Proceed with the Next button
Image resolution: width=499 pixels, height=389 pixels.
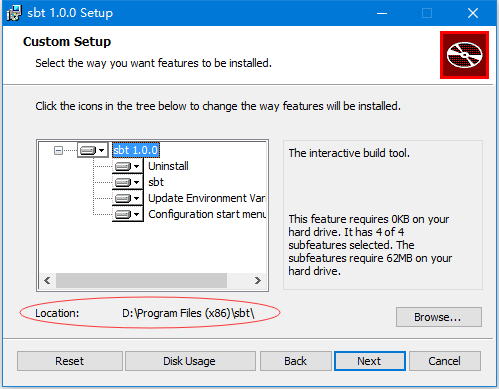tap(370, 361)
